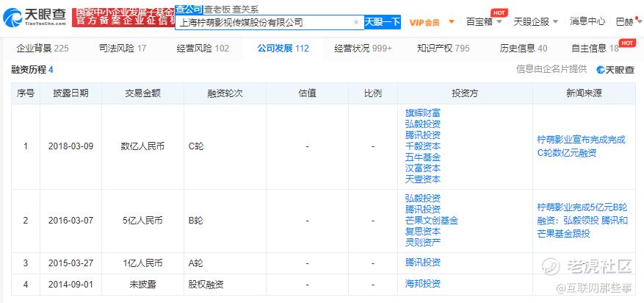Select date cell 2018-03-09
The height and width of the screenshot is (303, 644).
70,146
